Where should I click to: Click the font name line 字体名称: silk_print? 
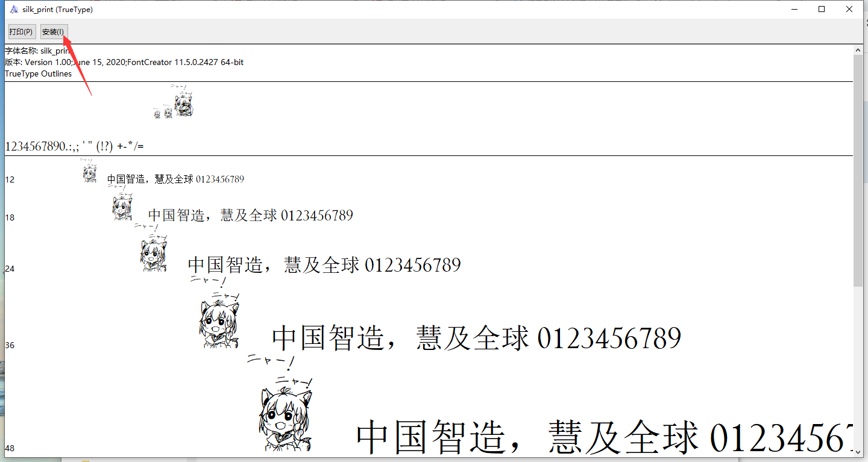pyautogui.click(x=39, y=51)
